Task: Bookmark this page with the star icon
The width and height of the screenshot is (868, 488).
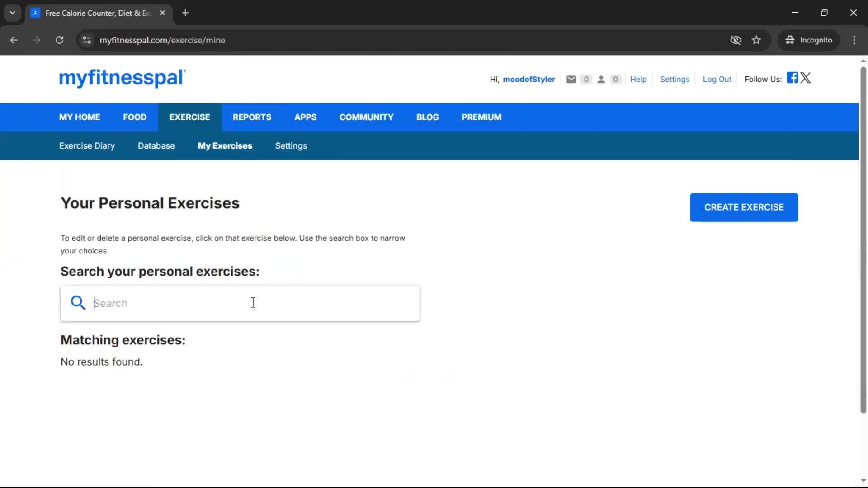Action: click(756, 40)
